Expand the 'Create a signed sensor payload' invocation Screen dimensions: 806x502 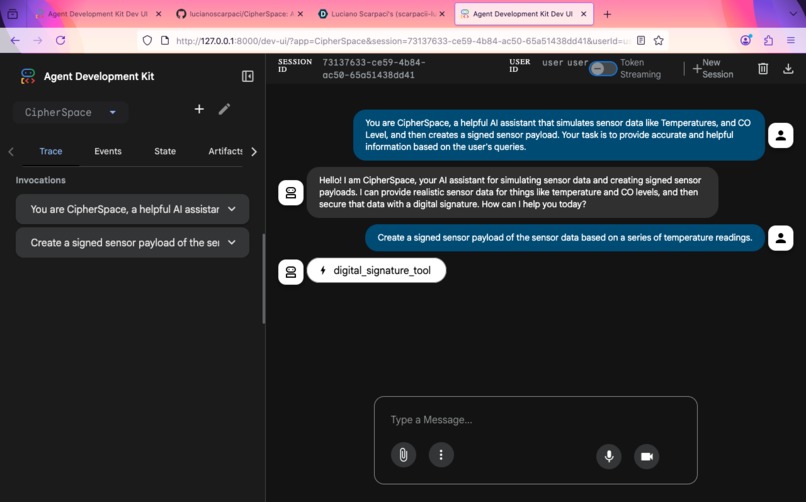click(x=133, y=243)
